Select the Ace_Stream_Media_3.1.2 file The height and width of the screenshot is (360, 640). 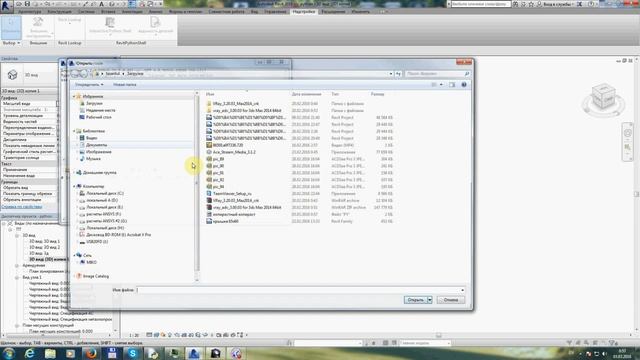pos(234,152)
